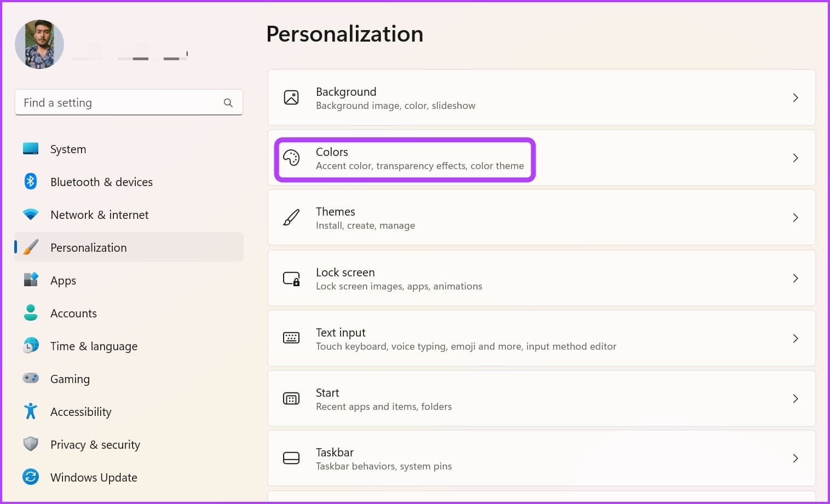Click the Privacy & security shield icon
The width and height of the screenshot is (830, 504).
(x=31, y=444)
